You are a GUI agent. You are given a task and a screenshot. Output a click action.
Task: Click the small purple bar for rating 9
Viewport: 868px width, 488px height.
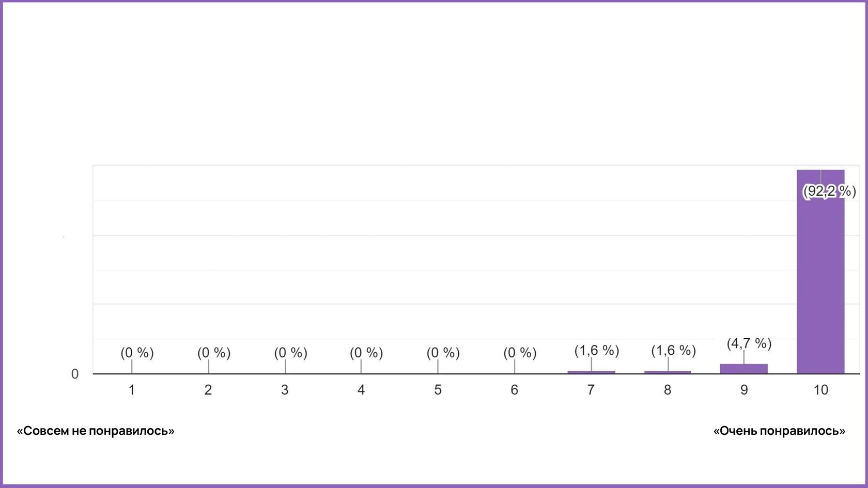click(x=743, y=369)
